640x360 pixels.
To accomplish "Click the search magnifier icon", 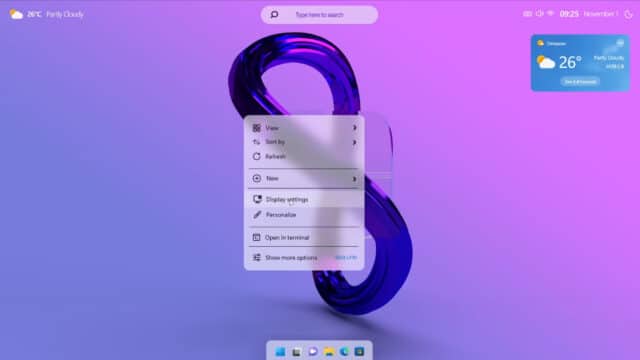I will (x=274, y=15).
